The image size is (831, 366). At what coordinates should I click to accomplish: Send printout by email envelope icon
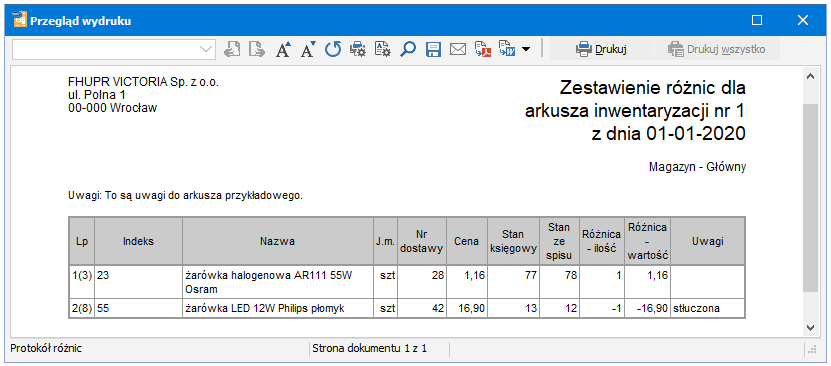click(x=457, y=50)
